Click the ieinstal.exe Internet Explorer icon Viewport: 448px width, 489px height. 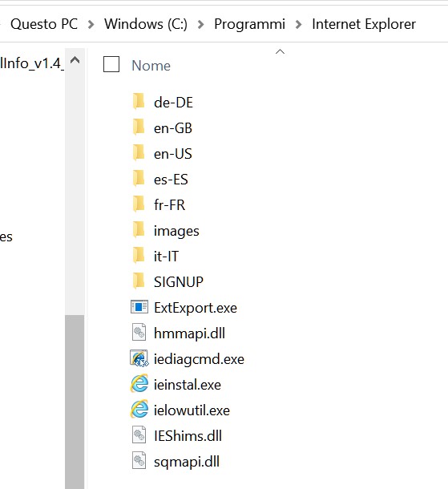point(139,384)
